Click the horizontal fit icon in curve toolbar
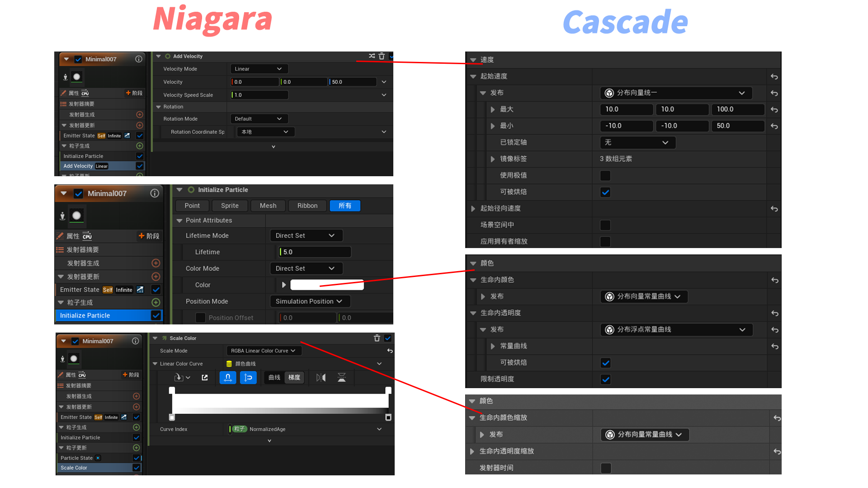Screen dimensions: 868x488 coord(228,377)
